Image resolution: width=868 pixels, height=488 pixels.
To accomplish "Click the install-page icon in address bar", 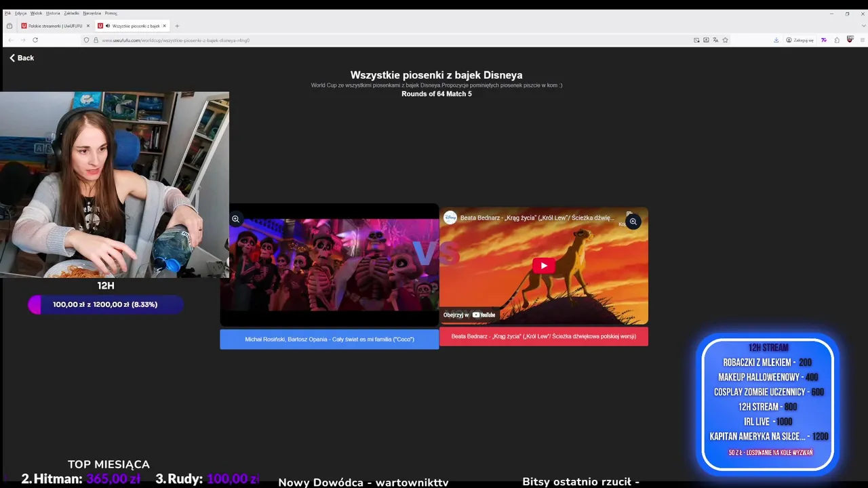I will point(706,40).
